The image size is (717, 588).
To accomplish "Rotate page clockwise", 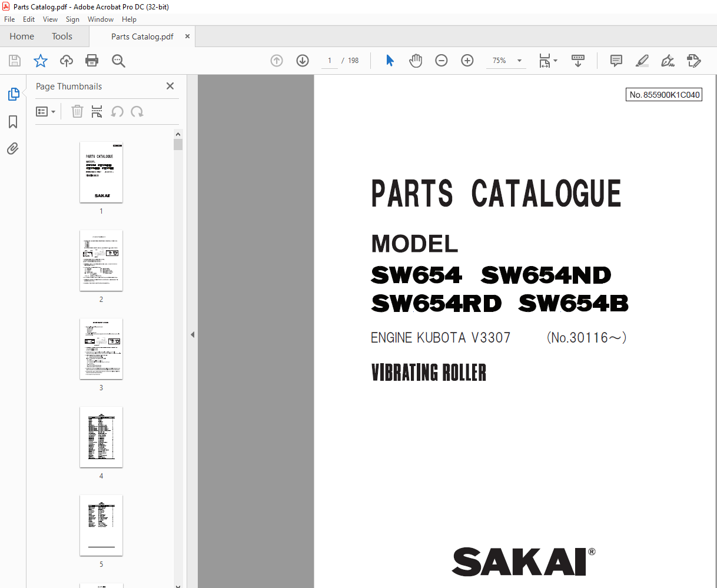I will [x=137, y=111].
